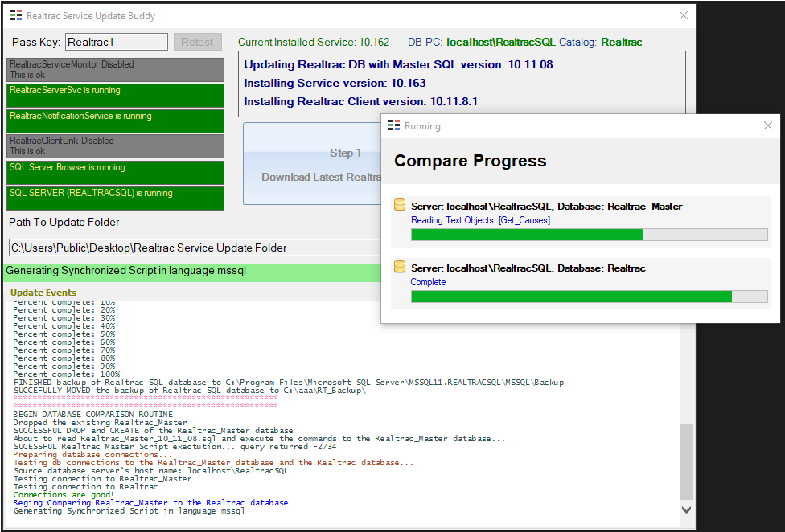Close the Running compare dialog

[x=768, y=125]
